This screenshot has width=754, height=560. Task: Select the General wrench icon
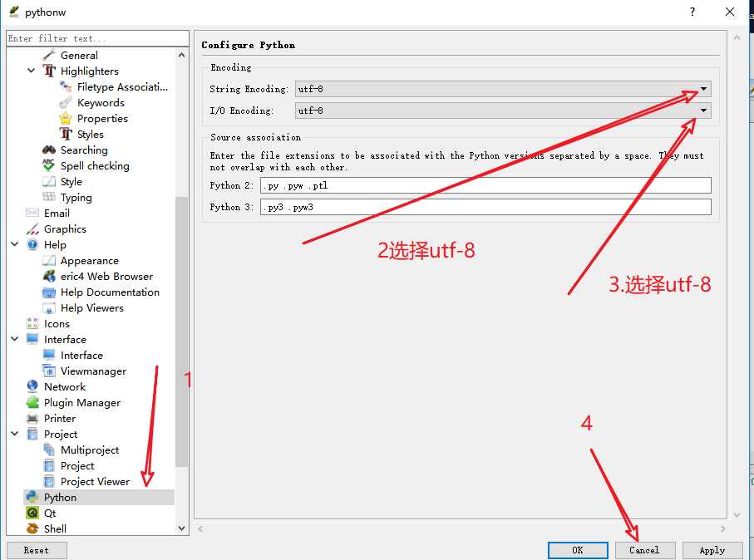click(x=49, y=56)
